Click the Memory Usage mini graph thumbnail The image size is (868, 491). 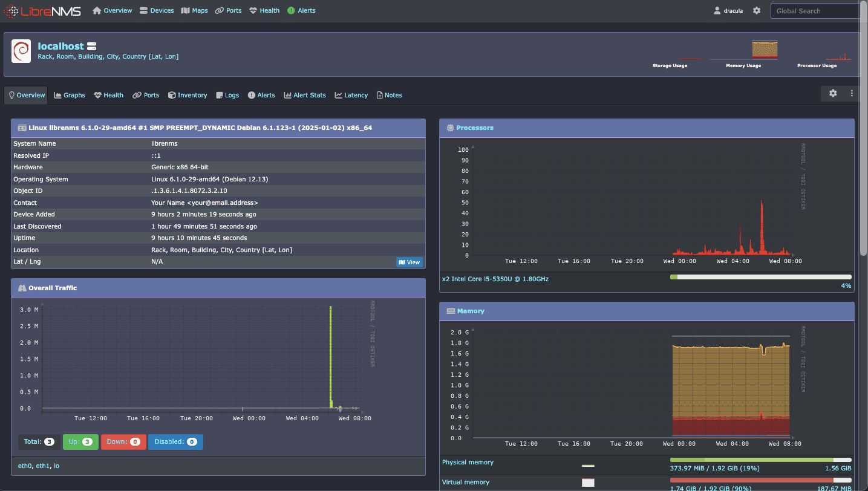click(x=765, y=48)
